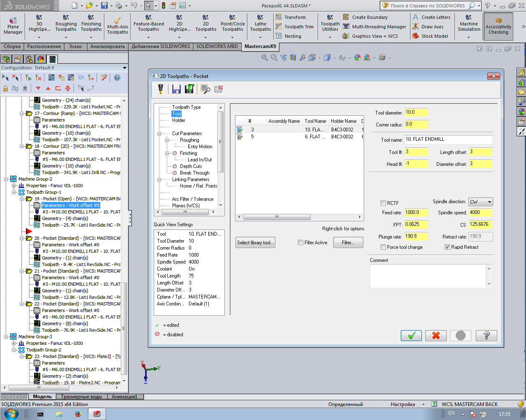This screenshot has width=526, height=420.
Task: Uncheck the Rapid Retract checkbox
Action: (x=447, y=247)
